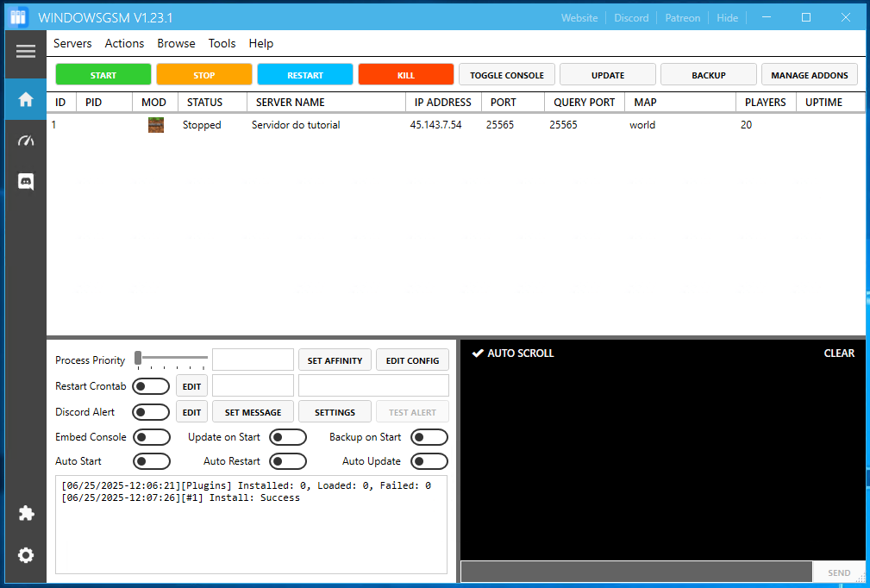Click EDIT CONFIG button
Screen dimensions: 870x588
coord(412,360)
